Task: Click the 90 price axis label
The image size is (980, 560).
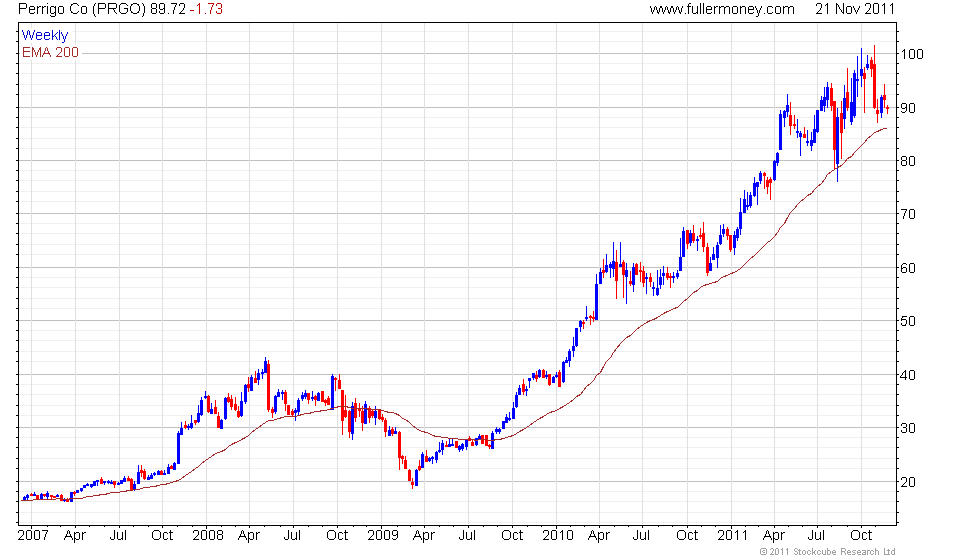Action: tap(908, 108)
